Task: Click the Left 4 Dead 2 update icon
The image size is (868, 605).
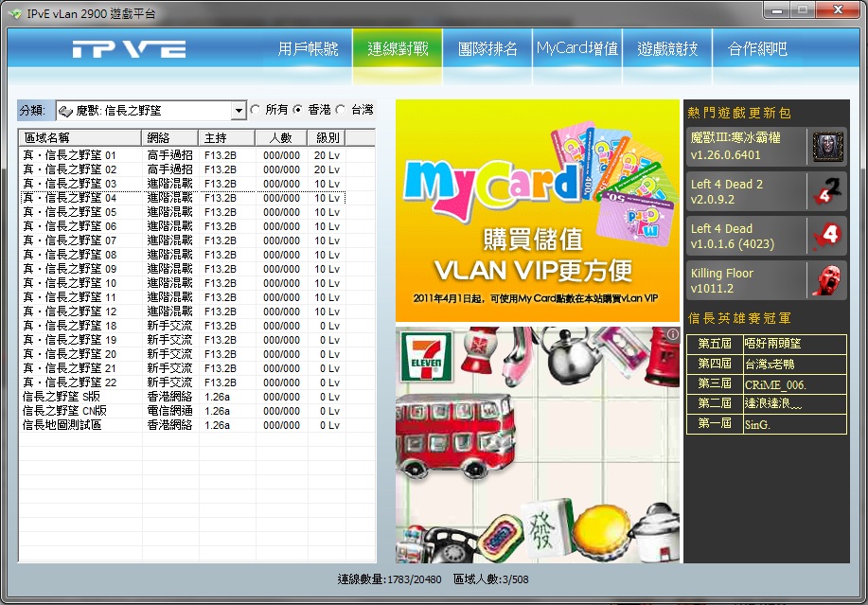Action: pyautogui.click(x=826, y=191)
